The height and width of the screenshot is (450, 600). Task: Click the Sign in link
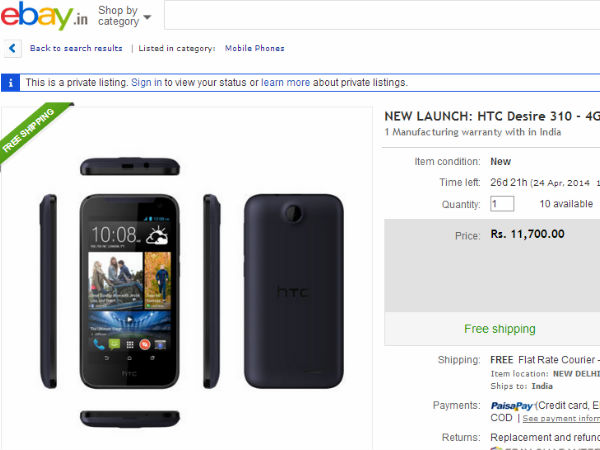(x=146, y=83)
